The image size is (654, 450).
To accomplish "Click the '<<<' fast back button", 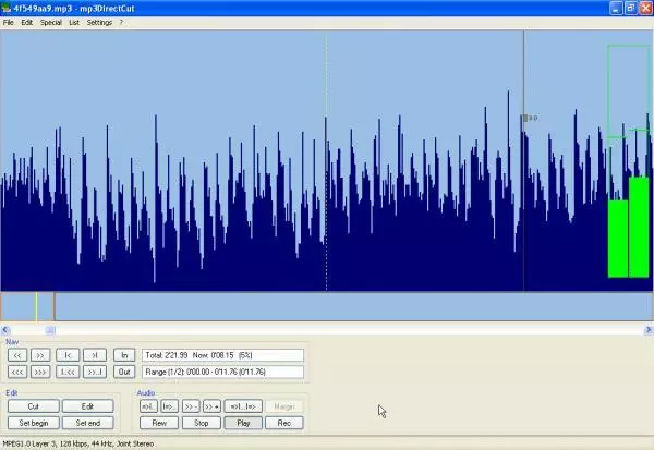I will [x=18, y=372].
